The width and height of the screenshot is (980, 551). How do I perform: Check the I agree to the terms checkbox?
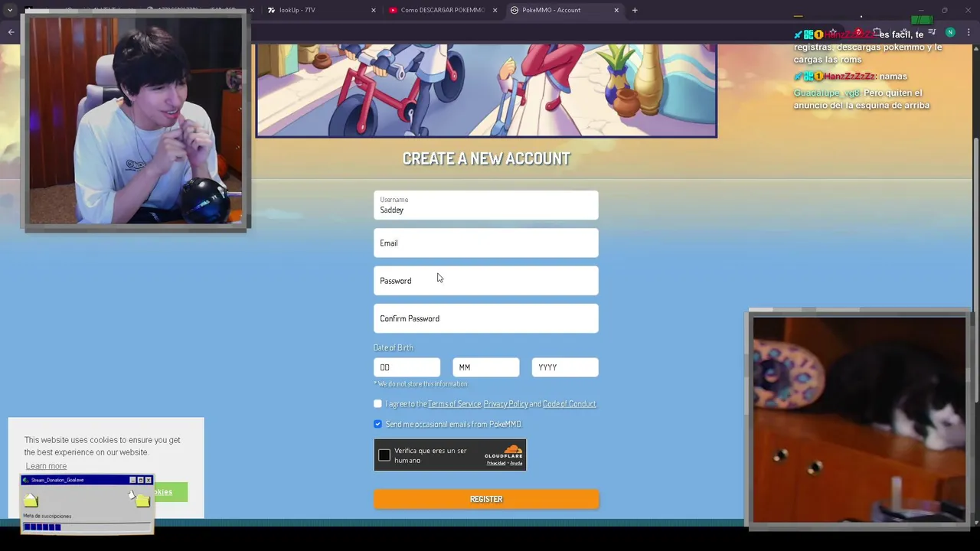pos(377,403)
